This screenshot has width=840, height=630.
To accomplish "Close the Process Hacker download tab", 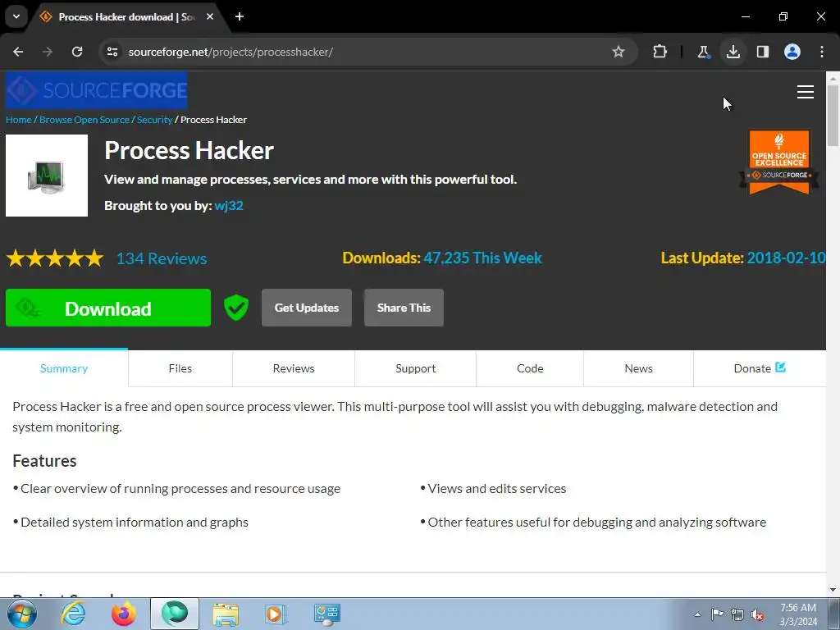I will point(210,16).
